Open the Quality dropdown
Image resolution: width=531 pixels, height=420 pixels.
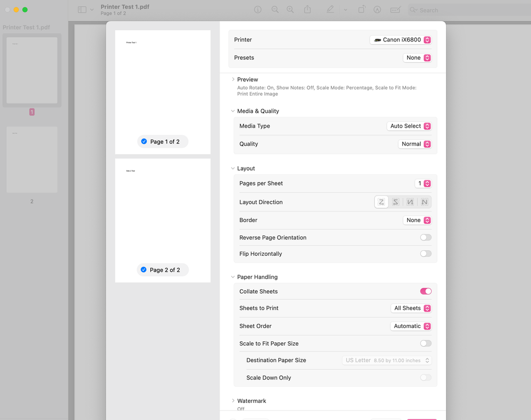click(415, 144)
